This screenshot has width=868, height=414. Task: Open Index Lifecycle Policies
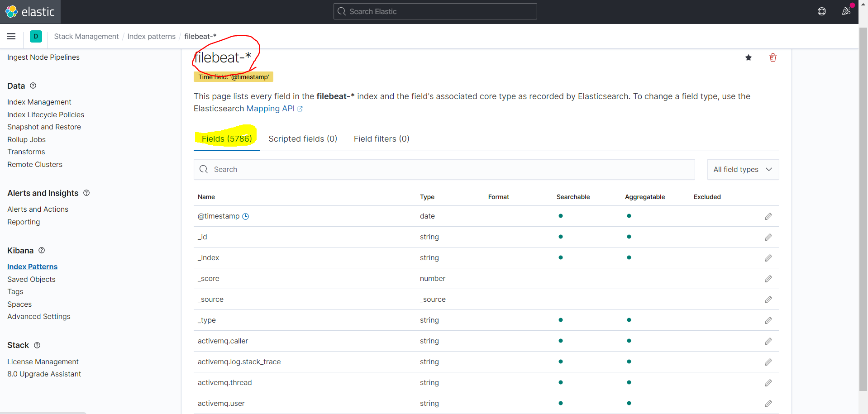coord(46,114)
